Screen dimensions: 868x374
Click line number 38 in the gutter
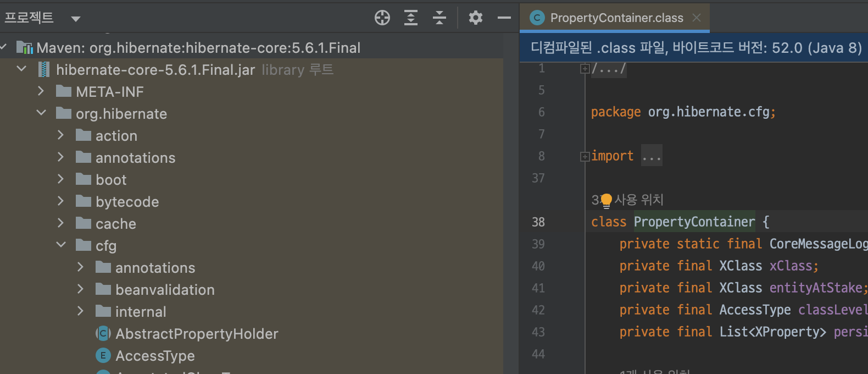pos(538,222)
